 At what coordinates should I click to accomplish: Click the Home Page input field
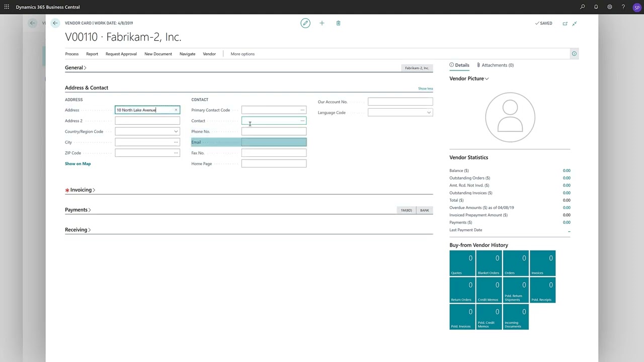[x=274, y=163]
